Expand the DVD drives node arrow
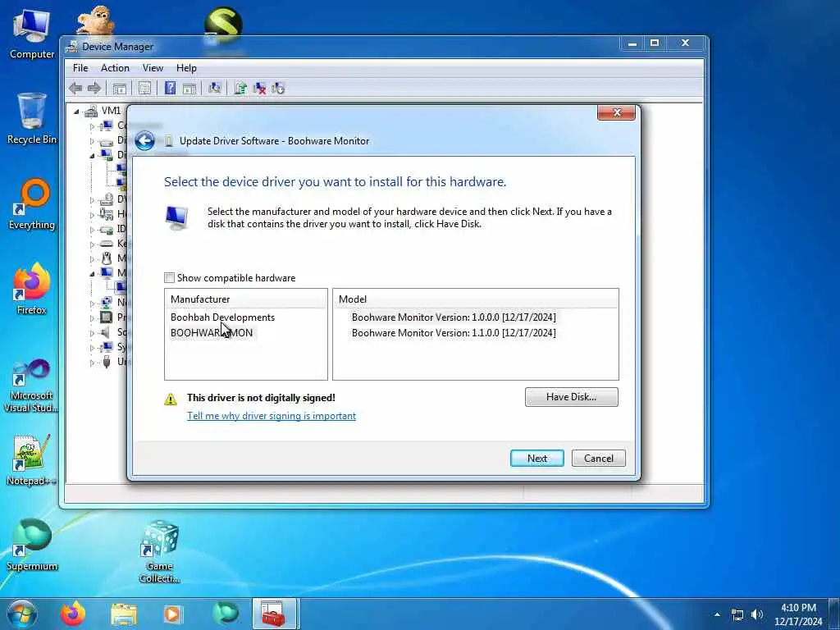Image resolution: width=840 pixels, height=630 pixels. (92, 200)
